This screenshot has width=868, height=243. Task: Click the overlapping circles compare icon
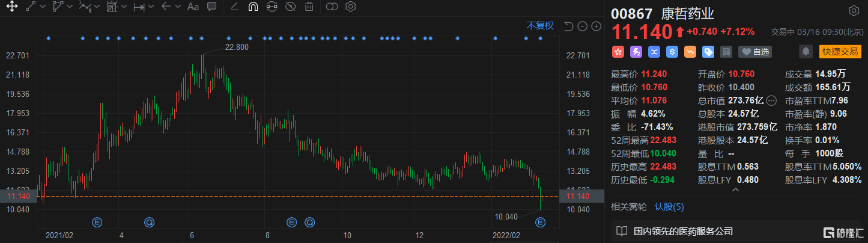[x=332, y=7]
